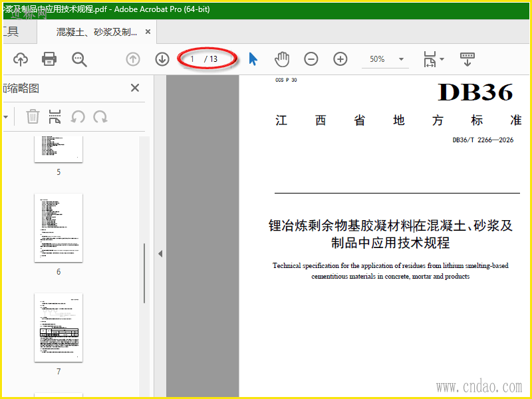Image resolution: width=532 pixels, height=399 pixels.
Task: Click the cloud upload icon
Action: [21, 59]
